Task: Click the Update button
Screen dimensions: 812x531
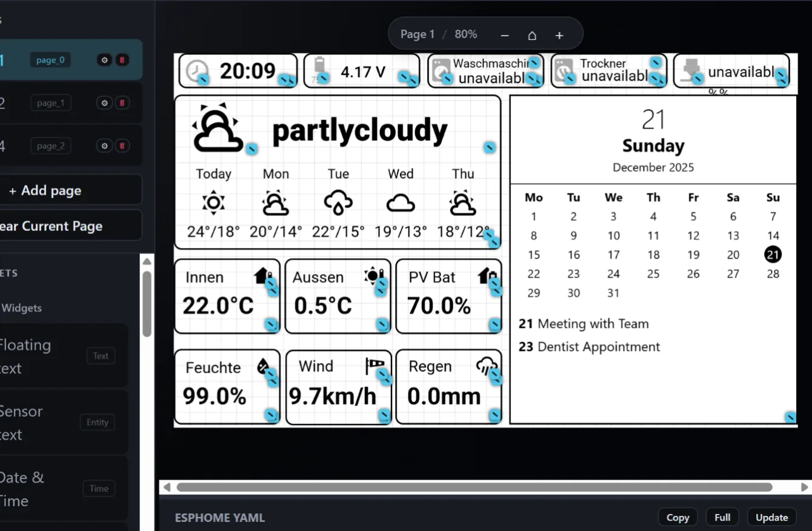Action: [771, 517]
